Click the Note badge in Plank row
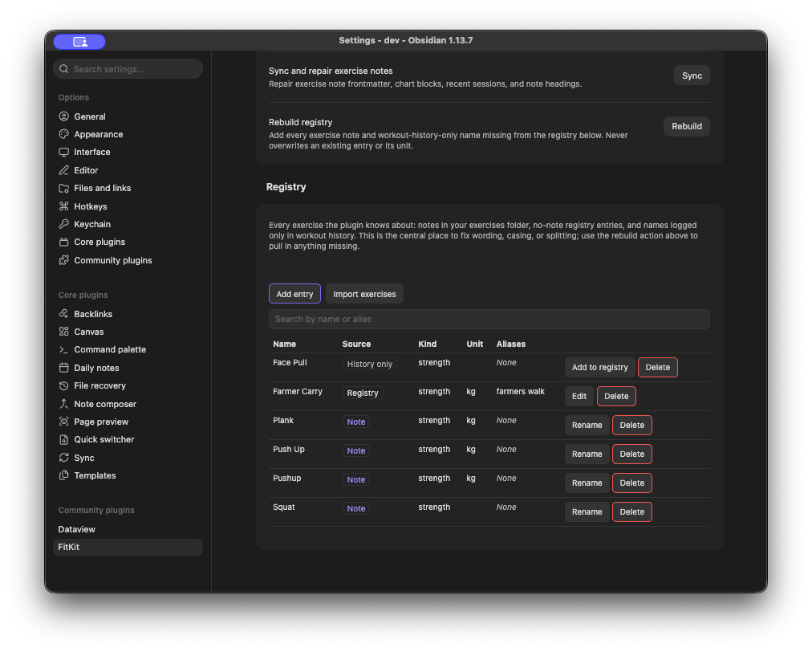The width and height of the screenshot is (812, 652). pyautogui.click(x=355, y=422)
